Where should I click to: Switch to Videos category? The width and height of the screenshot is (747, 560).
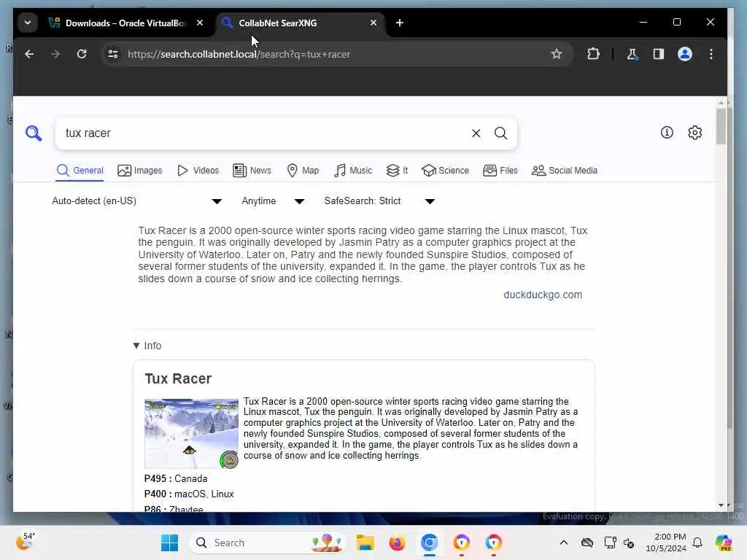pyautogui.click(x=198, y=171)
